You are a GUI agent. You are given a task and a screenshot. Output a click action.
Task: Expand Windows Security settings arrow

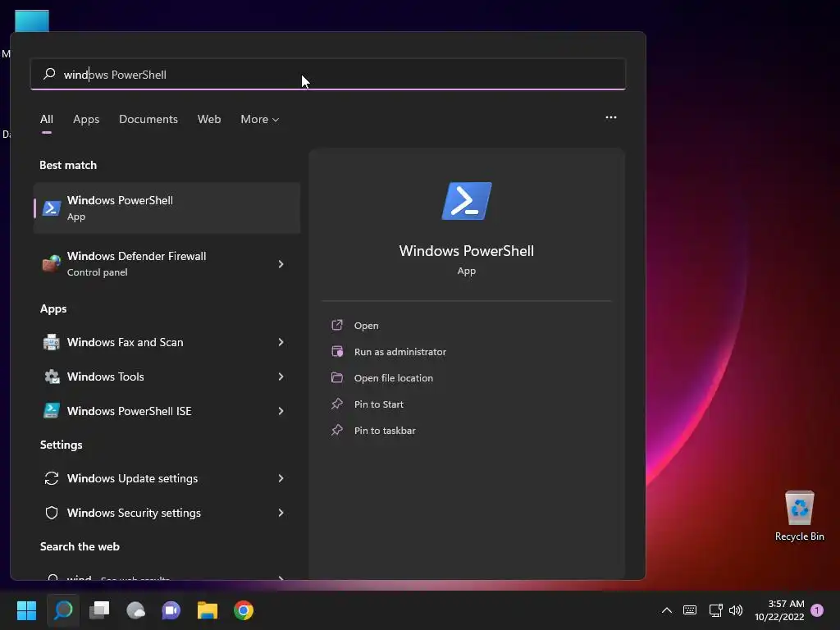click(281, 513)
